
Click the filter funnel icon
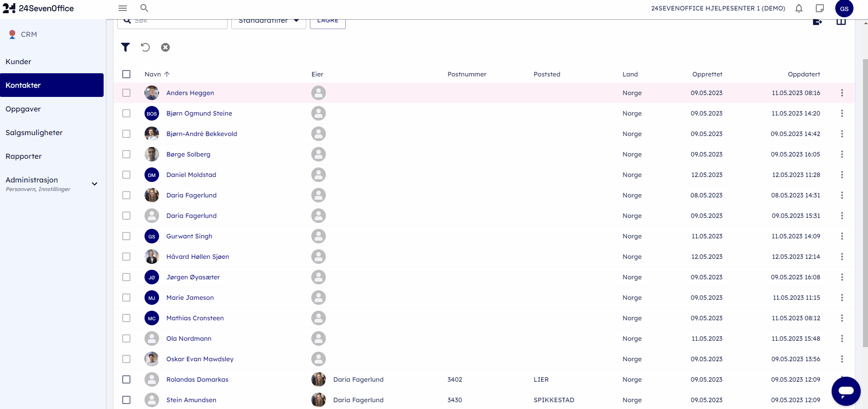tap(125, 47)
